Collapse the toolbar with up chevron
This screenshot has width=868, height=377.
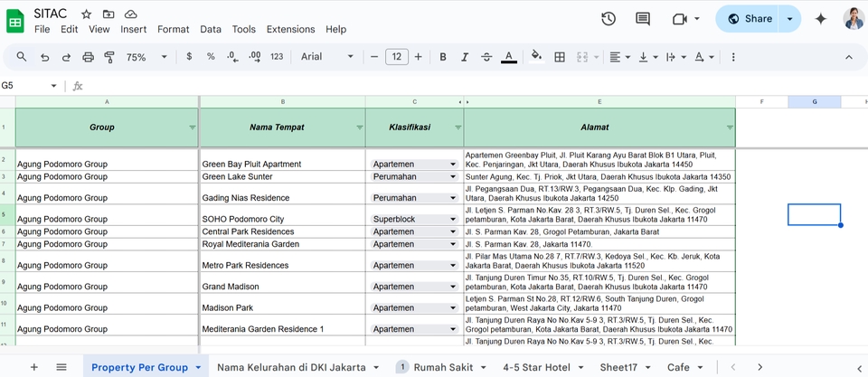pos(849,57)
